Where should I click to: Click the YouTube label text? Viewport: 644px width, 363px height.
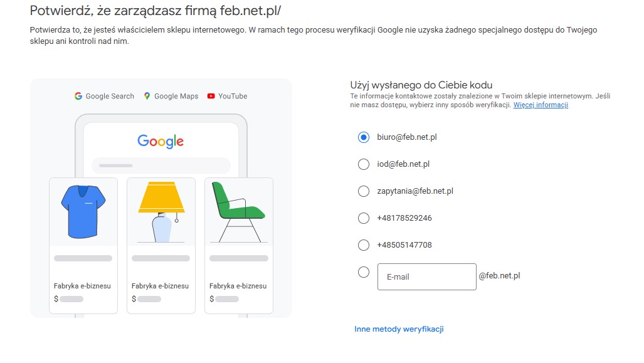pyautogui.click(x=233, y=96)
